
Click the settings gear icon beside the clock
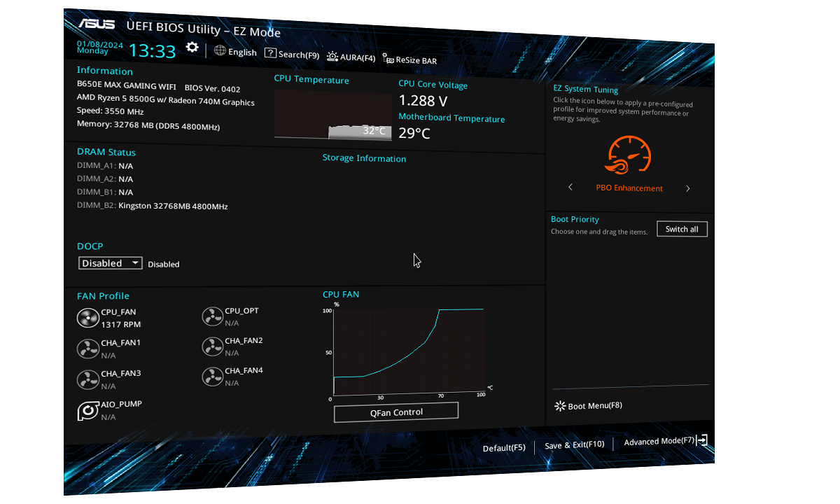click(x=192, y=48)
